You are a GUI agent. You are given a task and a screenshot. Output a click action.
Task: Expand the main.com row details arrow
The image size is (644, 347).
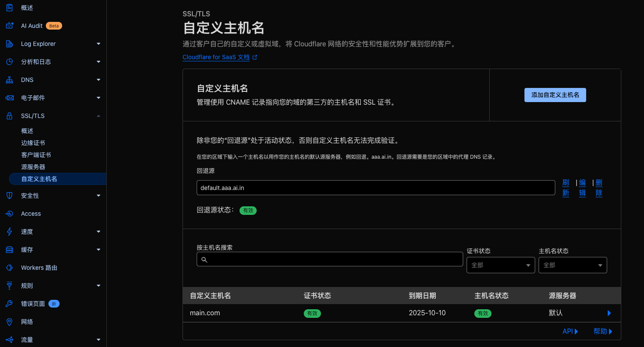tap(609, 313)
